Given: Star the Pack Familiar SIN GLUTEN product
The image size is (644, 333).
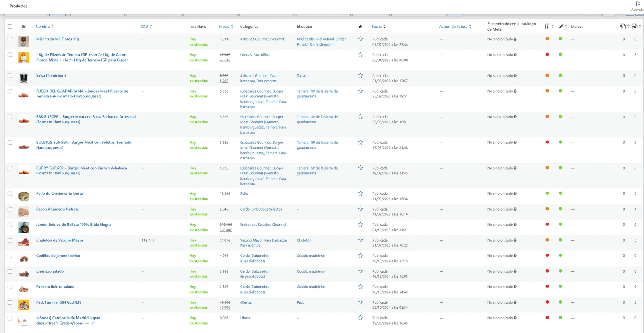Looking at the screenshot, I should click(x=360, y=302).
